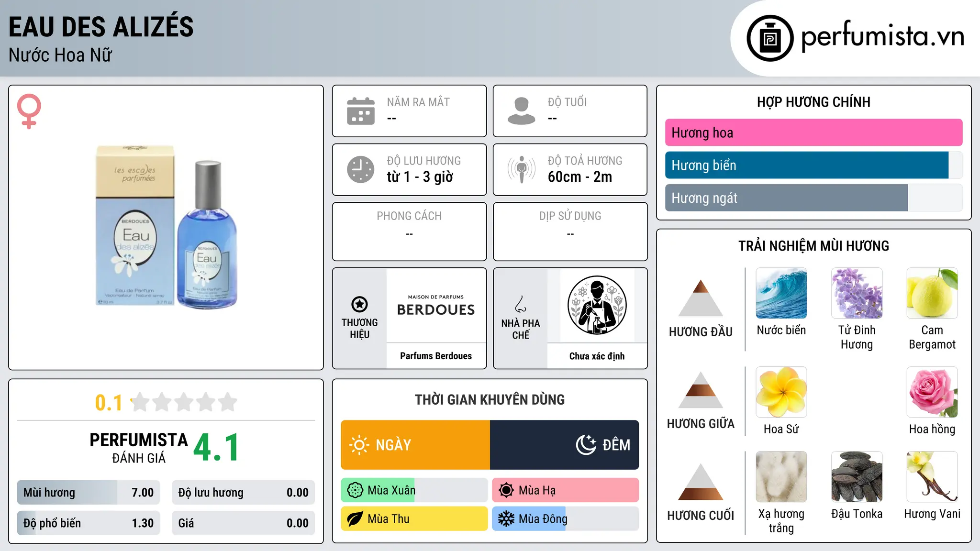
Task: Click the Mùi hương 7.00 score bar
Action: pyautogui.click(x=89, y=492)
